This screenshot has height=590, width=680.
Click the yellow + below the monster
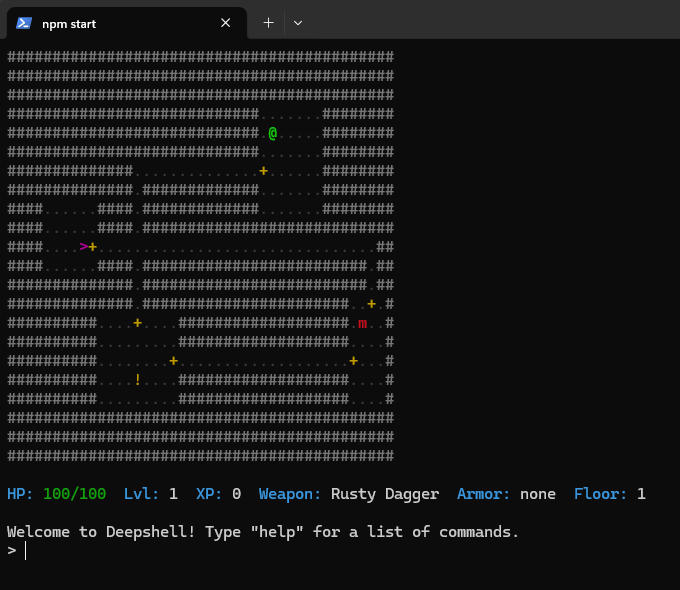click(x=353, y=361)
